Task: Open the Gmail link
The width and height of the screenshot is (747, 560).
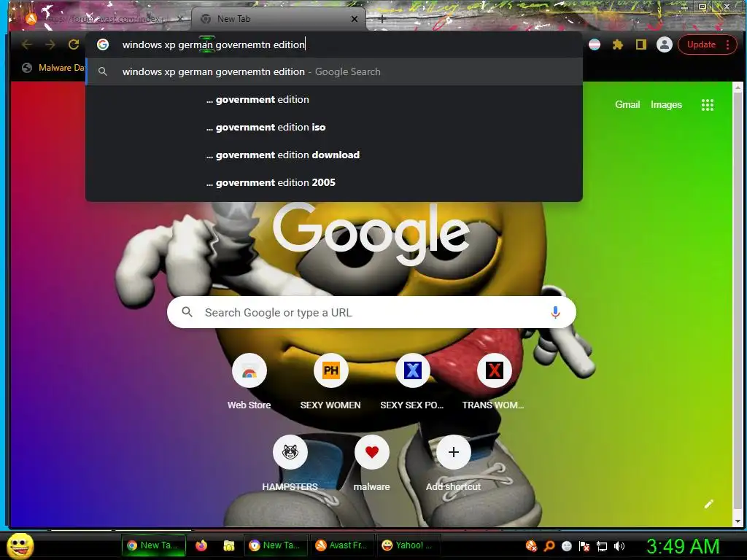Action: tap(627, 105)
